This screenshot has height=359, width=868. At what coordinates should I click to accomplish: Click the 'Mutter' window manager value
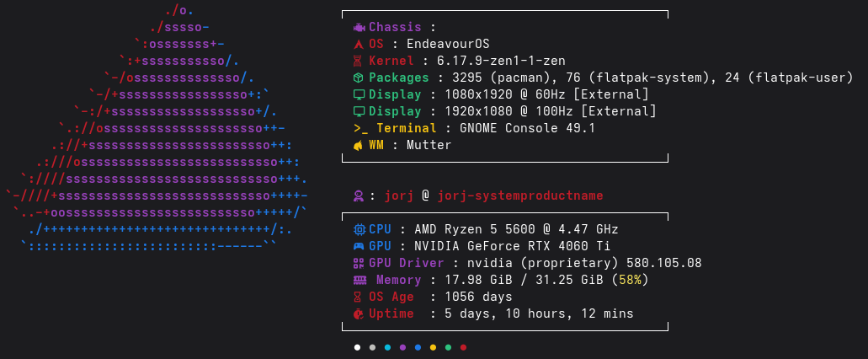(429, 146)
